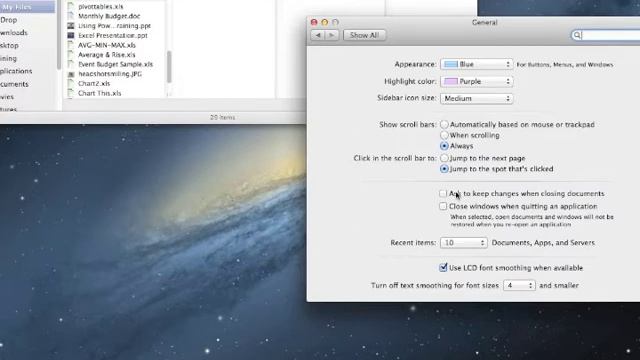Click the Using Pow...raining.ppt file icon
640x360 pixels.
[x=71, y=26]
